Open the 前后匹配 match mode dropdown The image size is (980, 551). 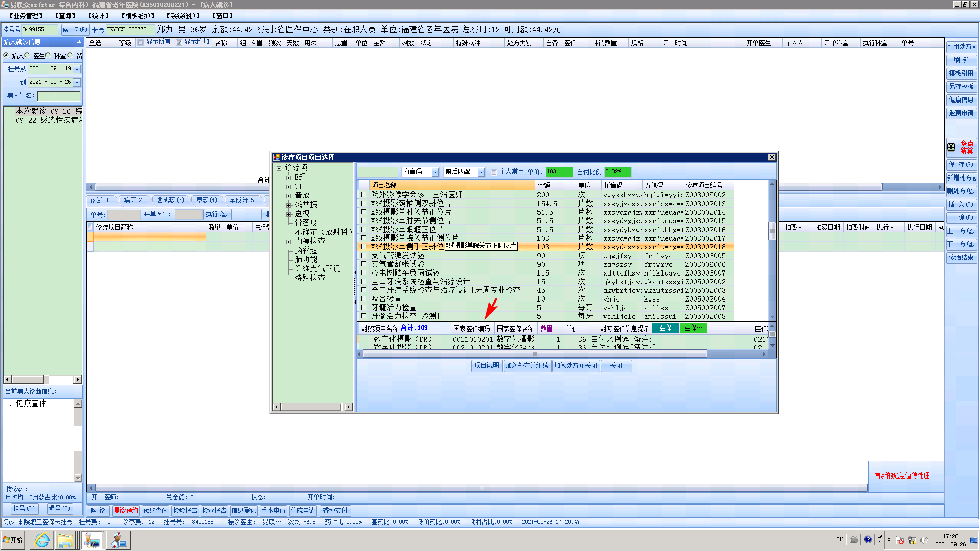coord(481,172)
